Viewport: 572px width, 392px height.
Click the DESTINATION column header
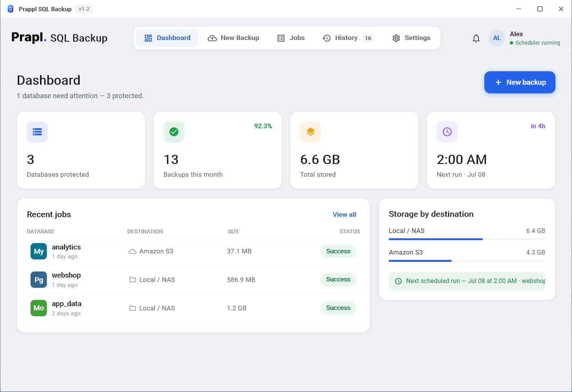coord(145,231)
